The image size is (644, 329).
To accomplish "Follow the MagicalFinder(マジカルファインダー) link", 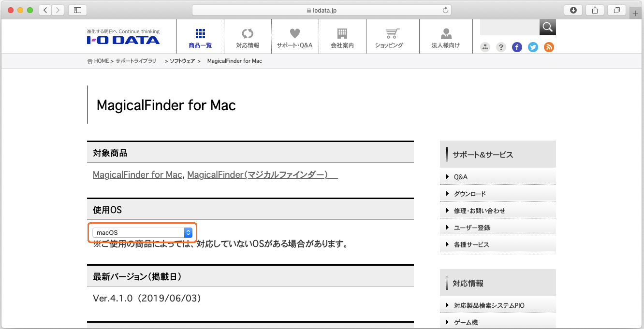I will (x=262, y=174).
